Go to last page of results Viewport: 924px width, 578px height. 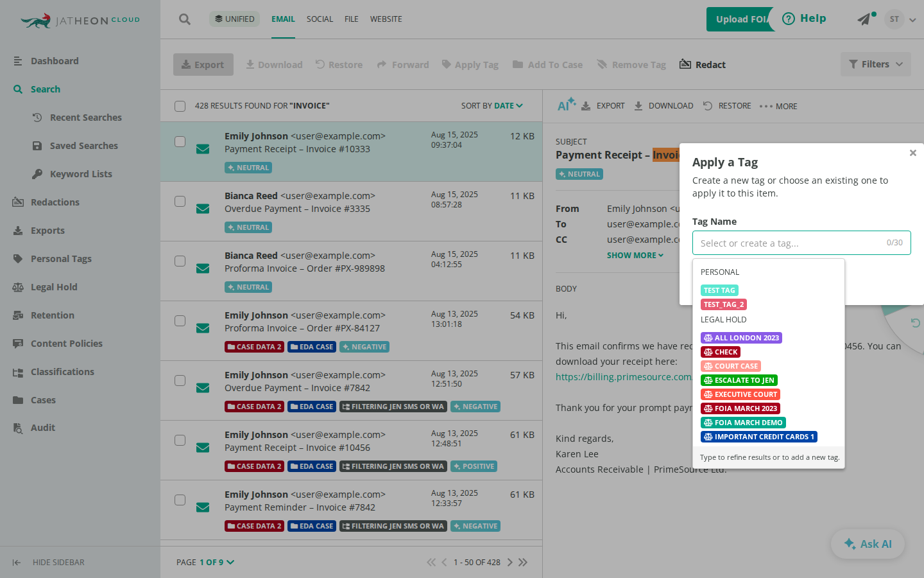[x=523, y=562]
